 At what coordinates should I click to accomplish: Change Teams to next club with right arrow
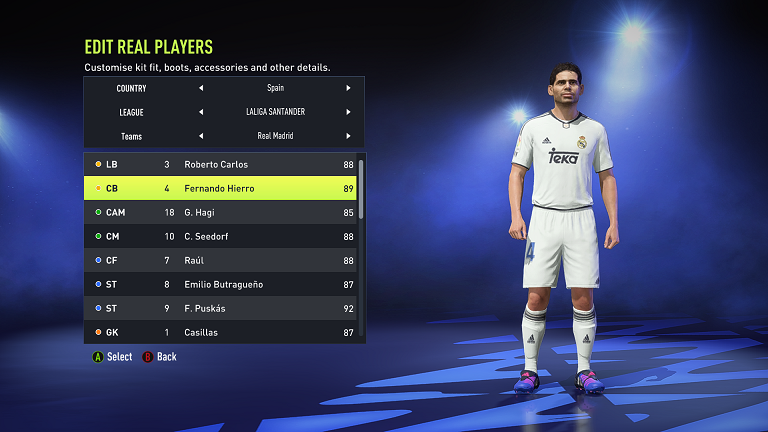click(x=348, y=136)
